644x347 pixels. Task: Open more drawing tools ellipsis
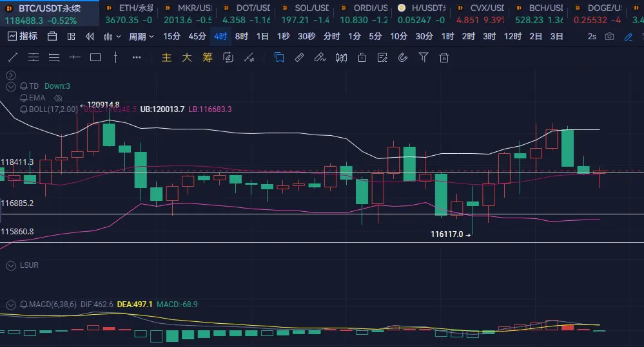point(137,57)
